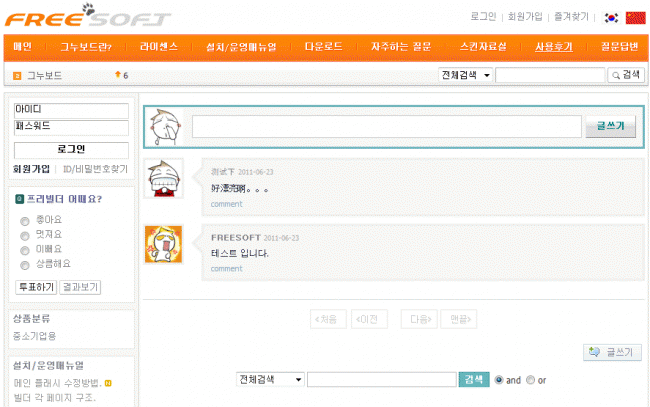Click 글쓰기 beside the write input
The width and height of the screenshot is (650, 407).
point(611,126)
